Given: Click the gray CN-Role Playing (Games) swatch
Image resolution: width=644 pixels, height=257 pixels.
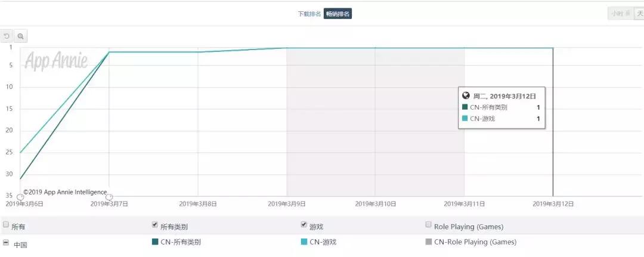Looking at the screenshot, I should [x=428, y=242].
